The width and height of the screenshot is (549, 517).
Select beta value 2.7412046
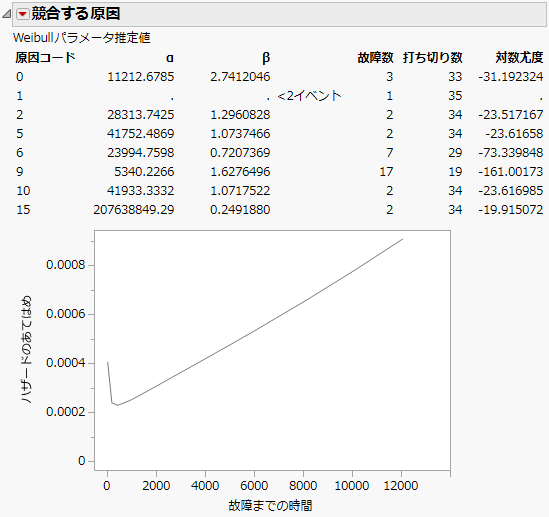tap(240, 77)
